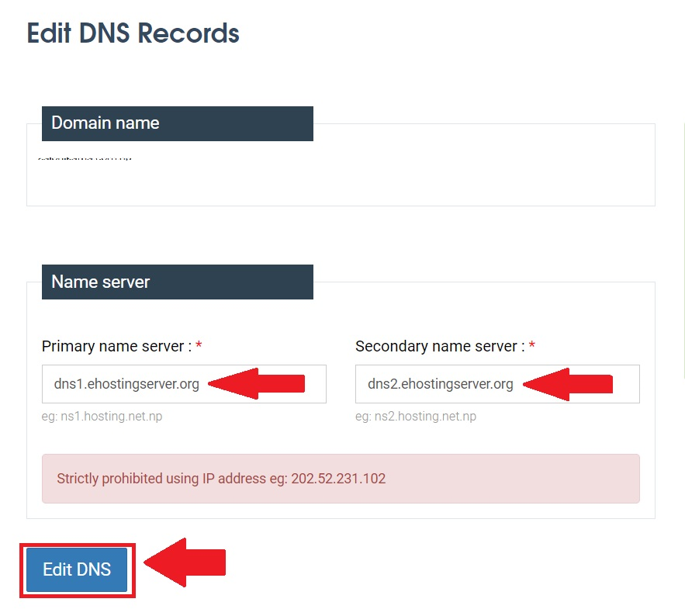Click the red arrow beside Edit DNS button
The image size is (685, 616).
pos(185,562)
